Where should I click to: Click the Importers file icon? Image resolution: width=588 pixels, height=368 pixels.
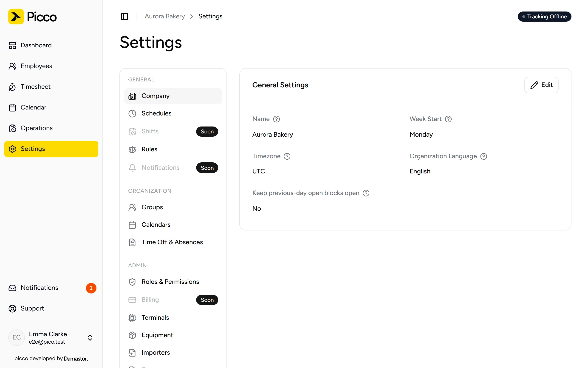[132, 353]
